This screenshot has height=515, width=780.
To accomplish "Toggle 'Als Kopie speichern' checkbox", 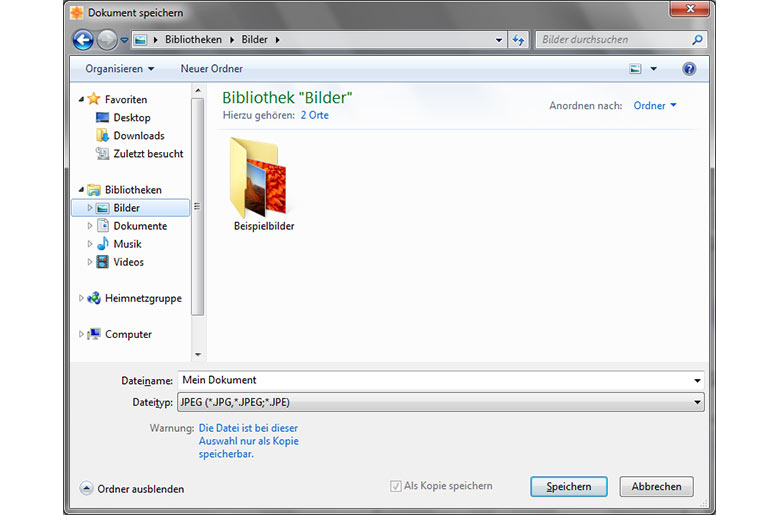I will click(395, 486).
